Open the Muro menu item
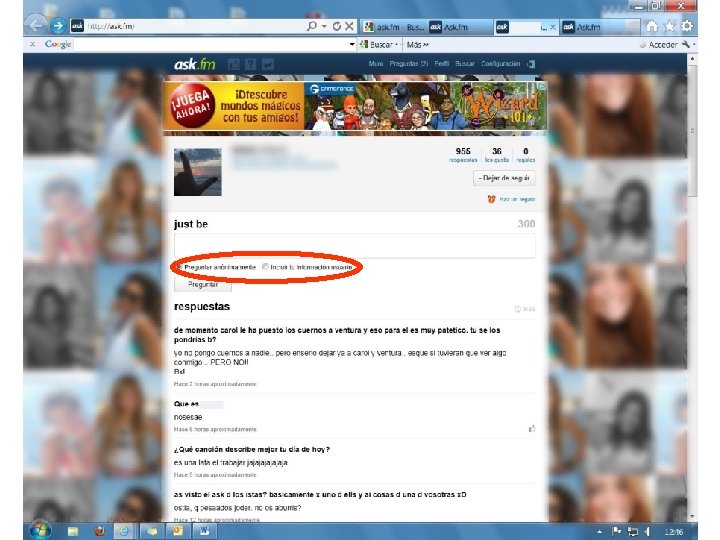This screenshot has width=720, height=540. point(376,63)
